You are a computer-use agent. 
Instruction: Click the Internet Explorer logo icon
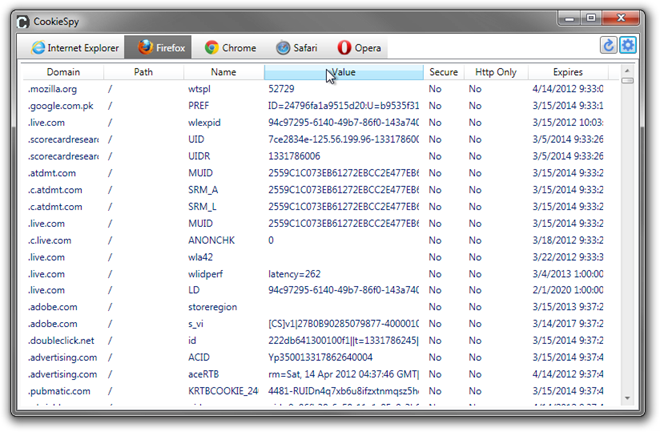[x=38, y=48]
